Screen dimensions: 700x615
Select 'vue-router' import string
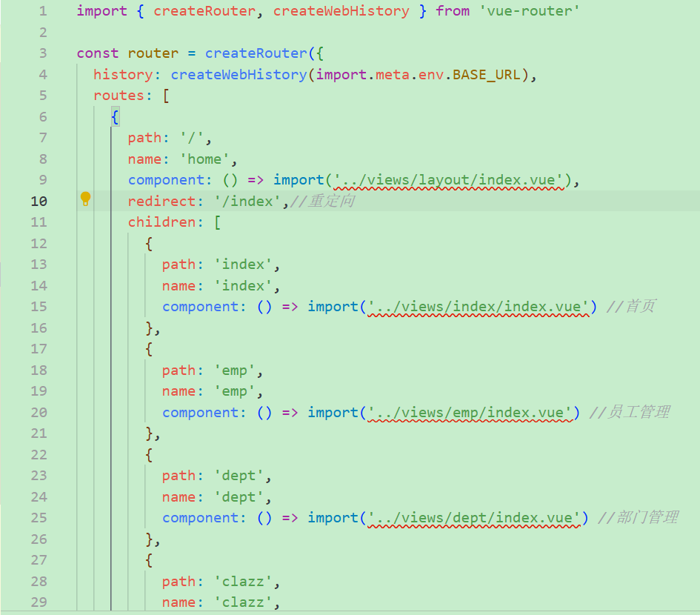pyautogui.click(x=529, y=10)
